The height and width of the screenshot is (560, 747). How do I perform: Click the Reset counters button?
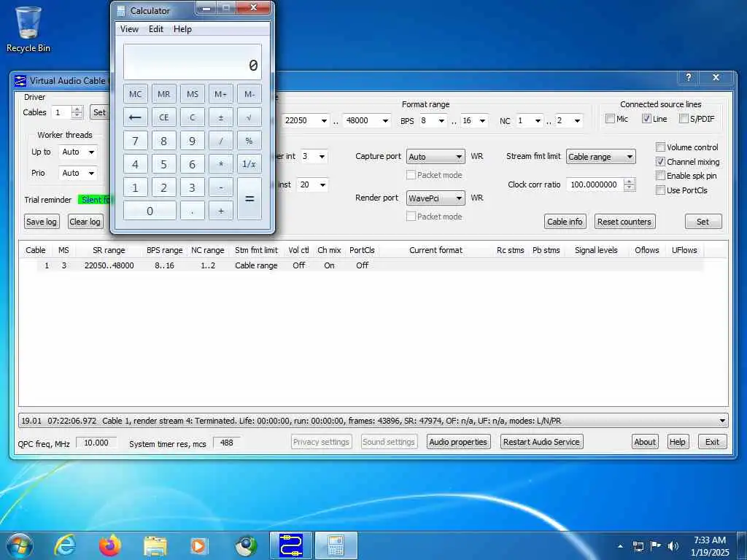[624, 222]
